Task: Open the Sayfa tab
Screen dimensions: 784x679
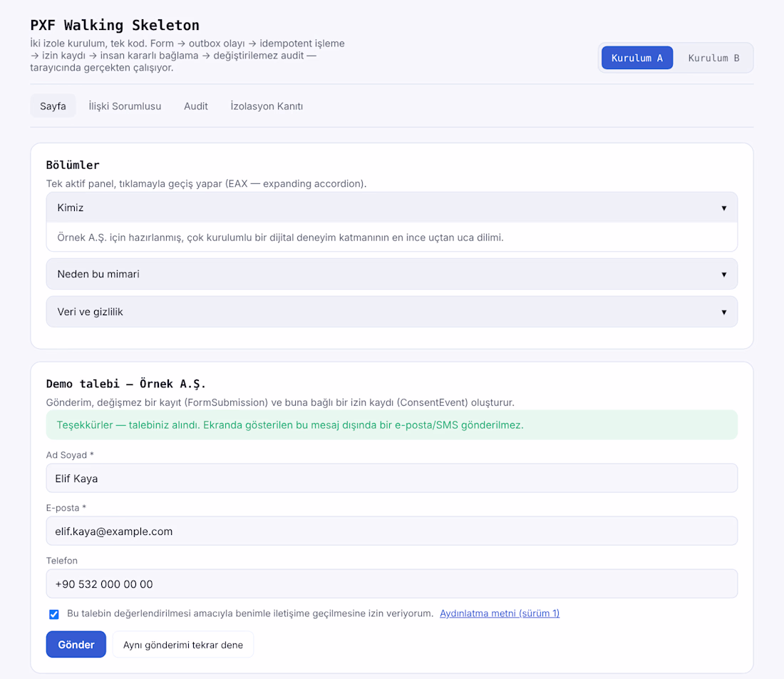Action: coord(53,106)
